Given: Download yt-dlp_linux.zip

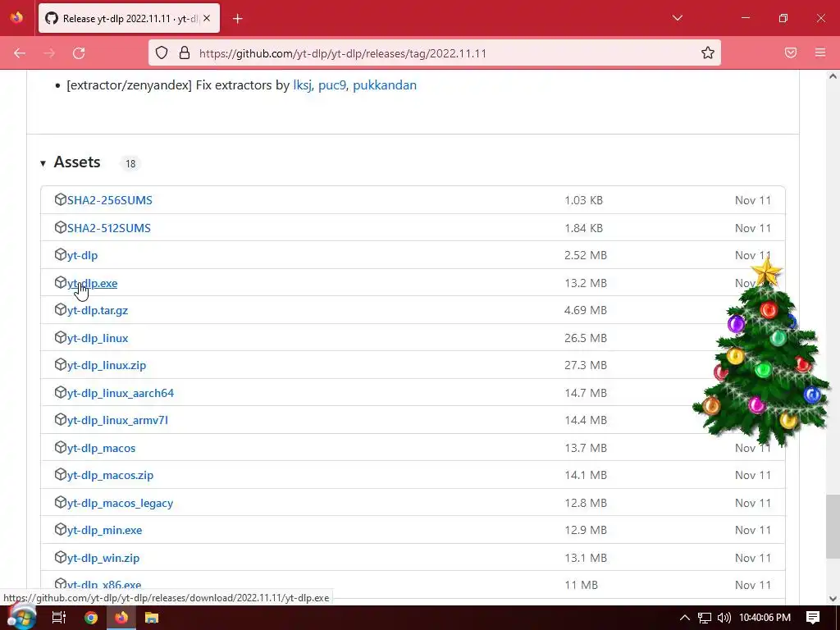Looking at the screenshot, I should tap(107, 365).
